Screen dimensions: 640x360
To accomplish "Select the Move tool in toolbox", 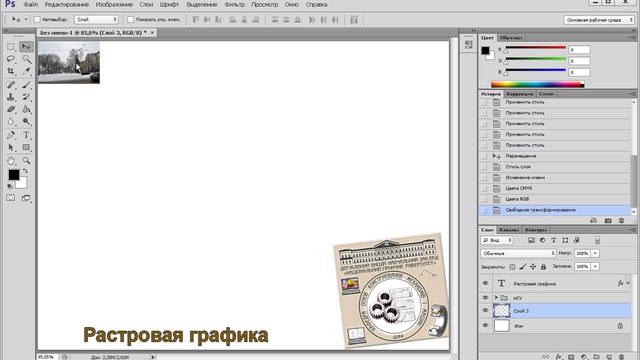I will pyautogui.click(x=26, y=47).
